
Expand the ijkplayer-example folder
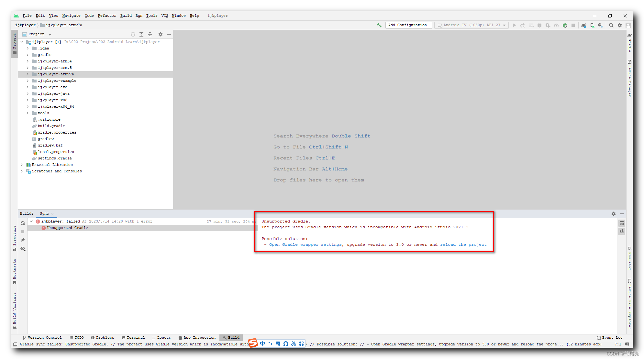tap(28, 81)
